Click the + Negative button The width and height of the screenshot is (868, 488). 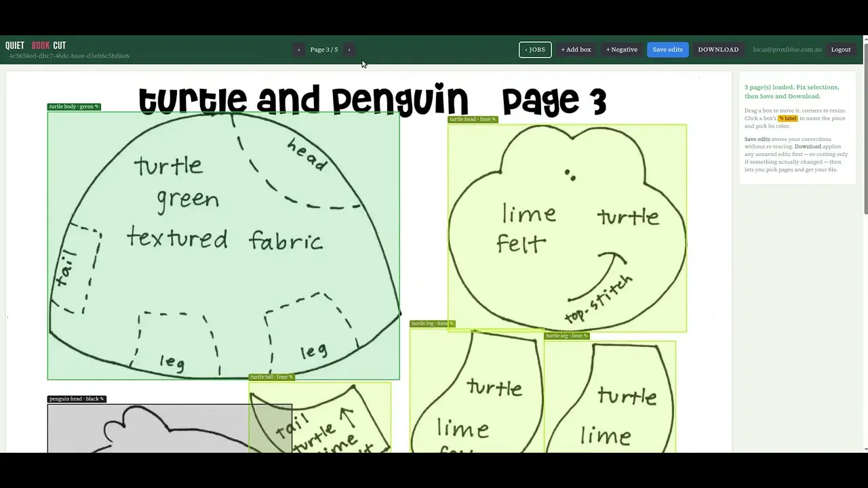click(x=622, y=49)
